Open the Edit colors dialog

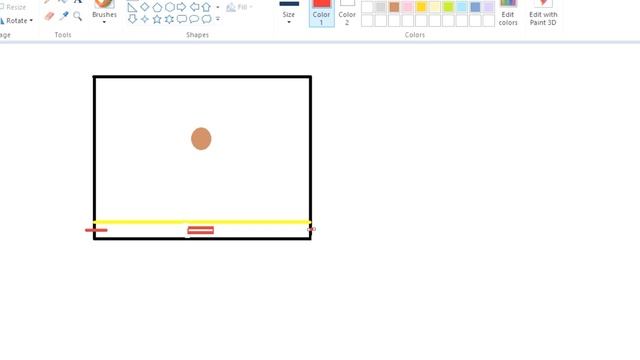508,13
